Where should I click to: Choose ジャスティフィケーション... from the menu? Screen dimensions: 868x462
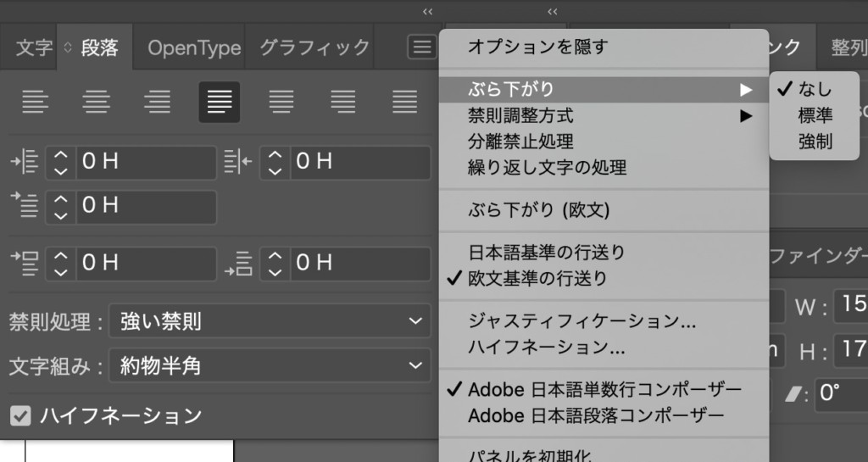[x=581, y=321]
